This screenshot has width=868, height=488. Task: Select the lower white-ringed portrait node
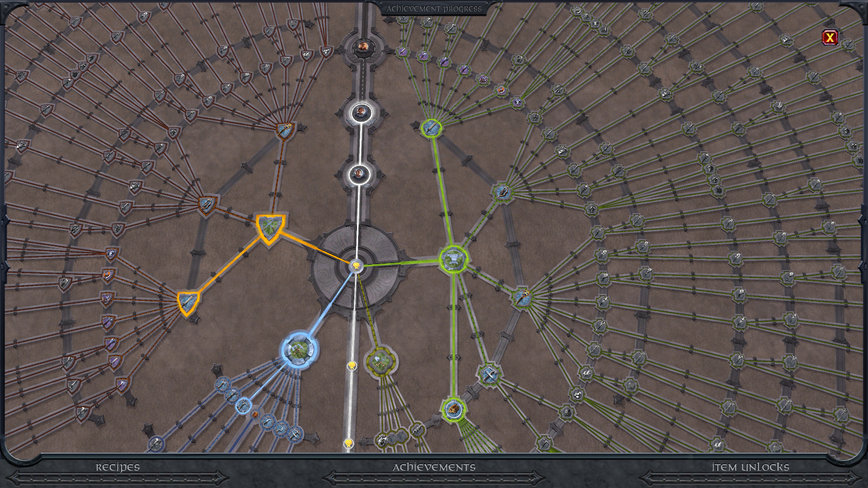(359, 174)
